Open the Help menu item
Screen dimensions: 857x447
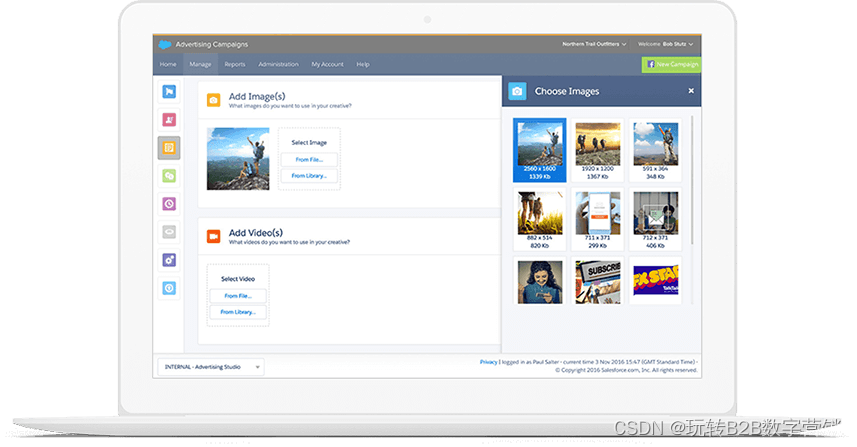click(363, 64)
